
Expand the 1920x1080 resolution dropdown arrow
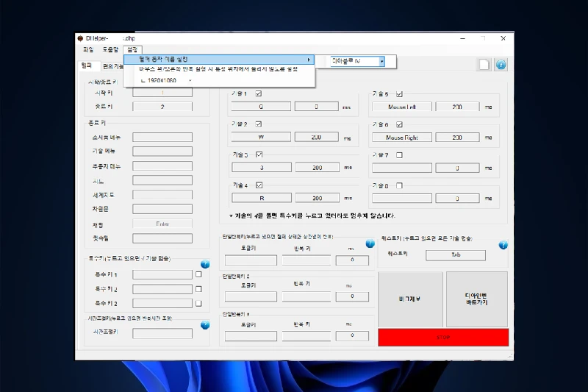(190, 80)
